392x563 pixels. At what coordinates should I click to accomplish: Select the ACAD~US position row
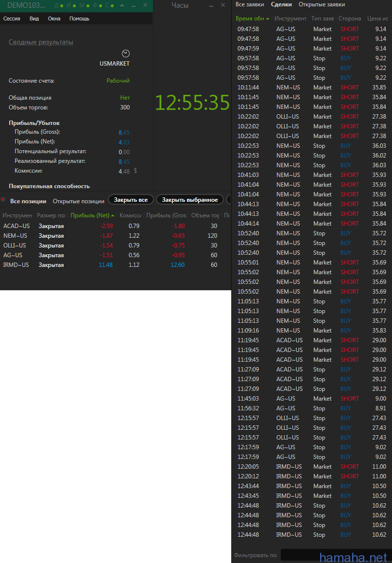click(x=116, y=226)
